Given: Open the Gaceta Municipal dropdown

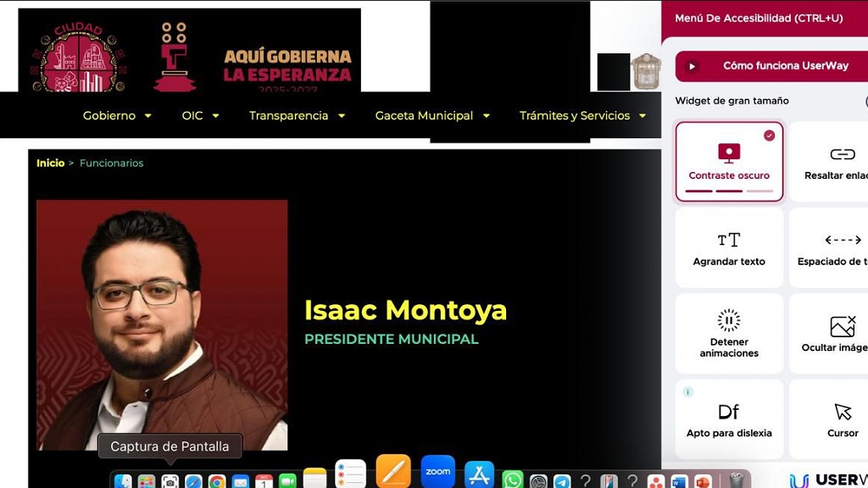Looking at the screenshot, I should pos(431,115).
